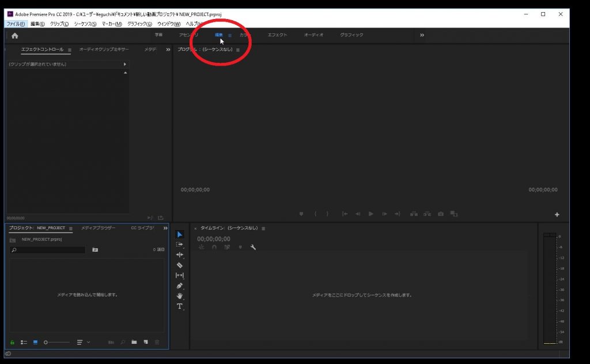The height and width of the screenshot is (364, 590).
Task: Click the project search input field
Action: pyautogui.click(x=49, y=250)
